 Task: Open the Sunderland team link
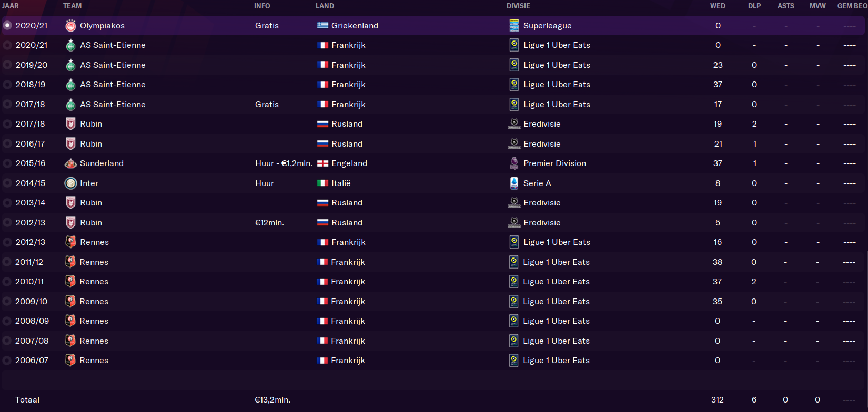[102, 163]
